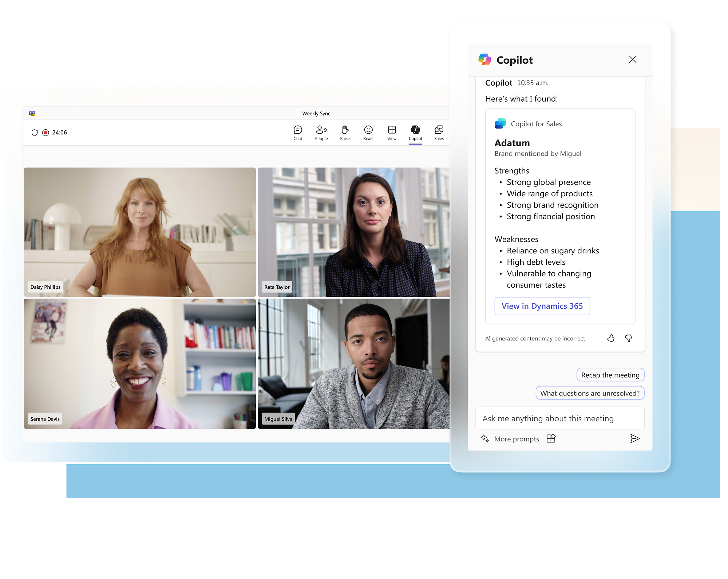
Task: Show the People participants list
Action: (x=321, y=133)
